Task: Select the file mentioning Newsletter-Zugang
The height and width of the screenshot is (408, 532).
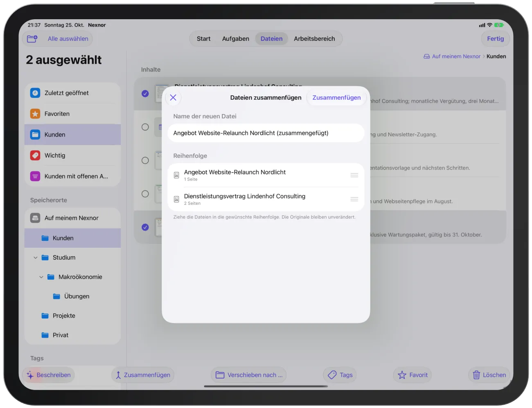Action: click(145, 127)
